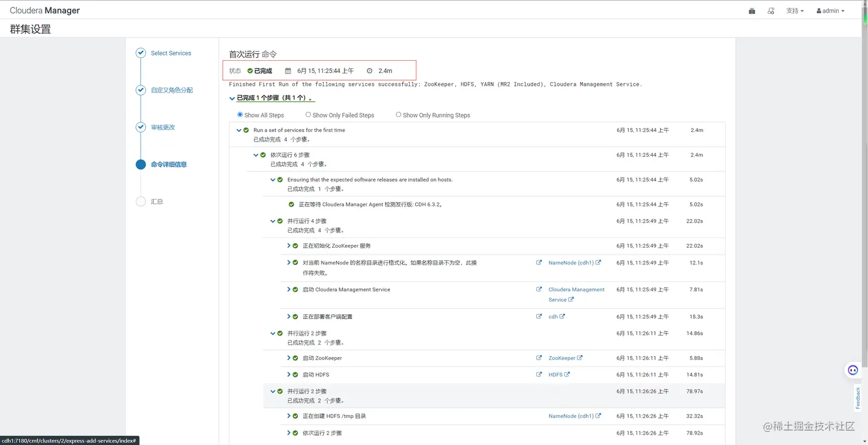868x445 pixels.
Task: Click the 78.97s duration value
Action: click(x=695, y=391)
